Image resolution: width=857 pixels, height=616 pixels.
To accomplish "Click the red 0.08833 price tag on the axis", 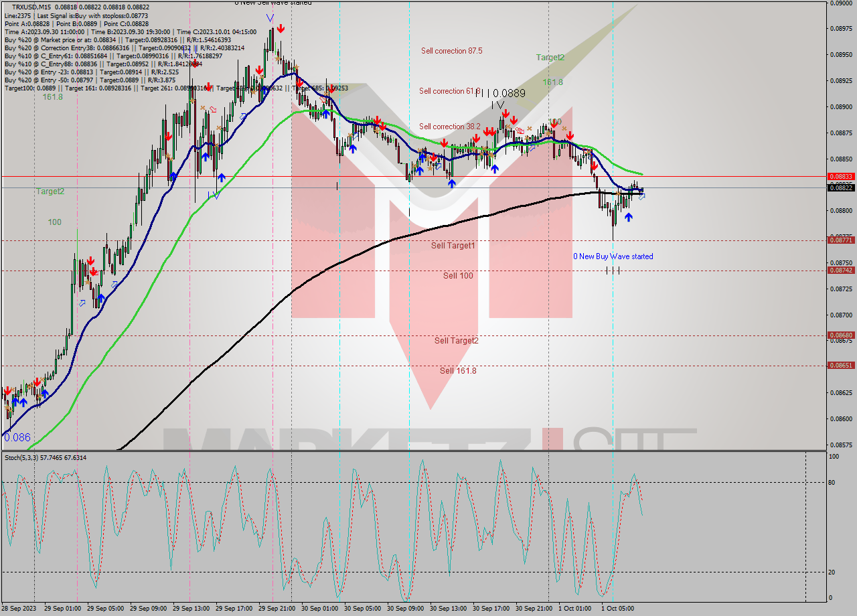I will [841, 177].
